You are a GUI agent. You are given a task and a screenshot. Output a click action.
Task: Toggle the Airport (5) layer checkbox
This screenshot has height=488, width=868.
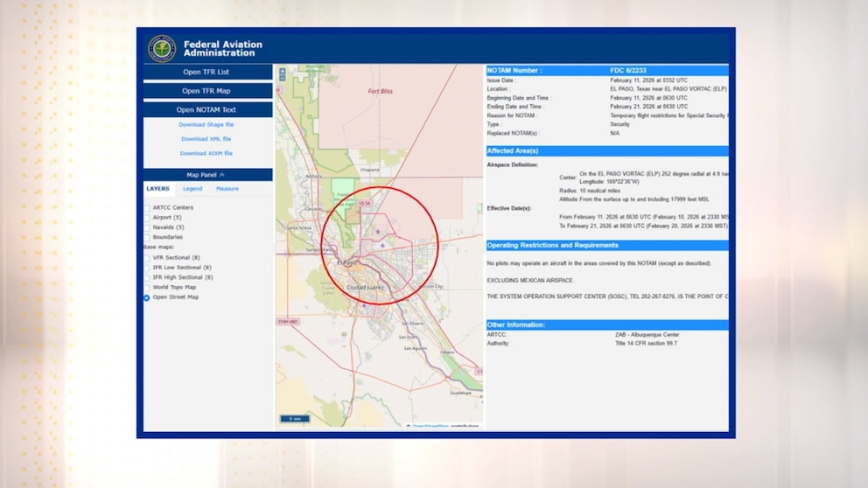(x=147, y=218)
